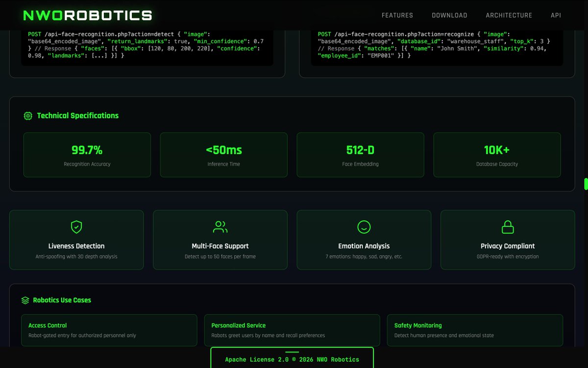Click the <50ms Inference Time stat
Viewport: 588px width, 368px height.
tap(224, 155)
